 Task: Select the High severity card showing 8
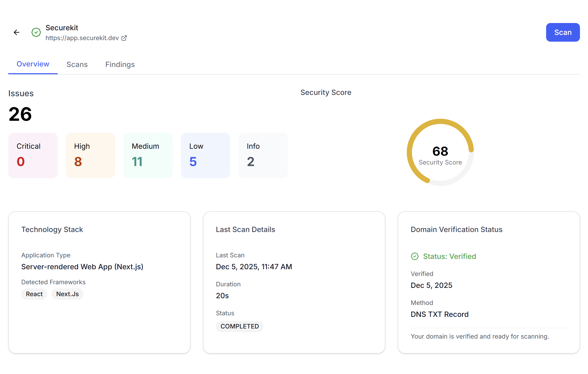[90, 155]
